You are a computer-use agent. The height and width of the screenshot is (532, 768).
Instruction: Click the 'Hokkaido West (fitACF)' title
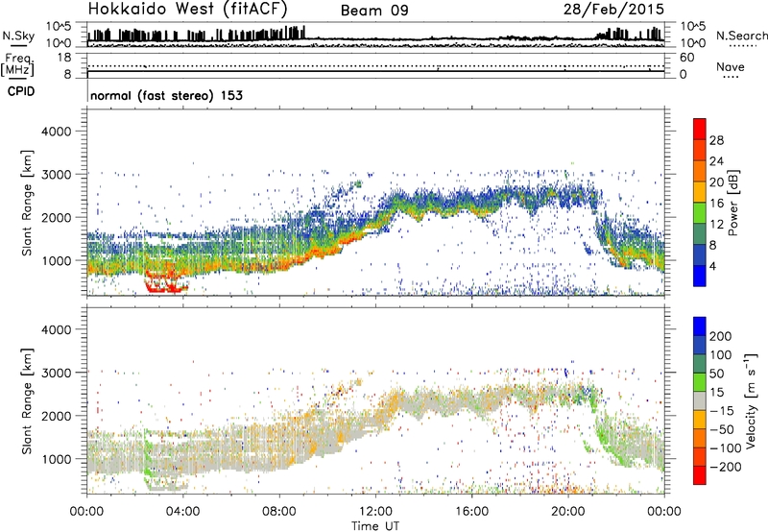(187, 10)
